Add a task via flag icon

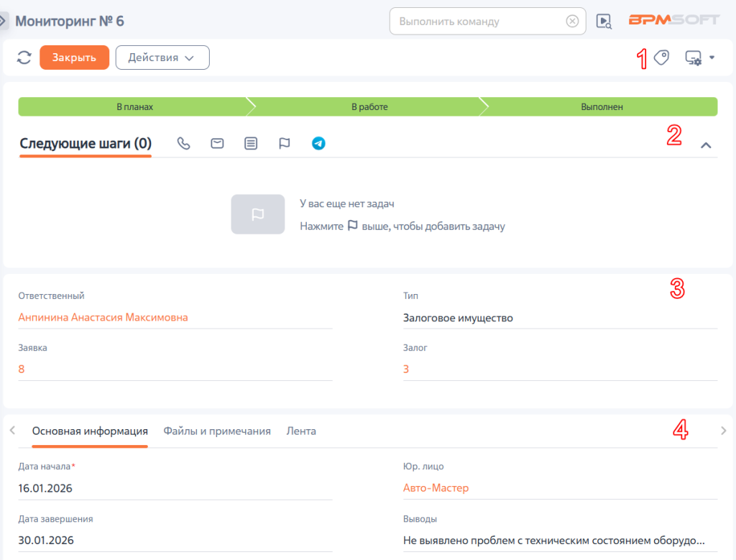click(285, 143)
